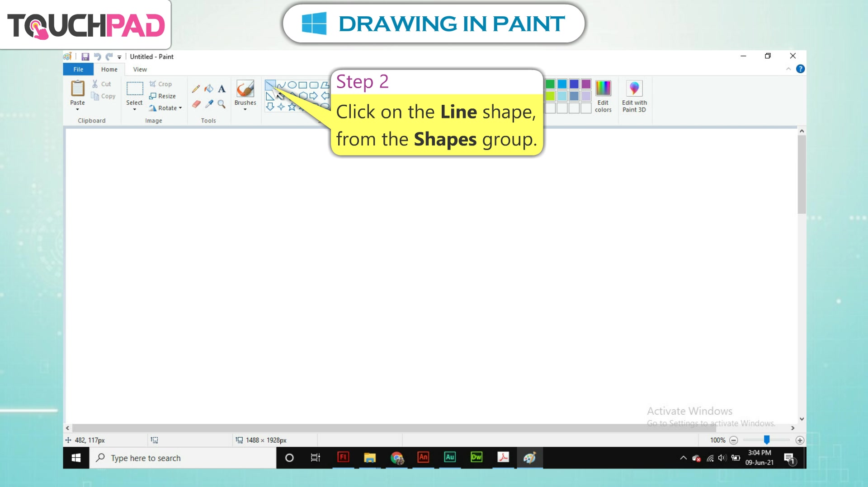Open the File menu
Screen dimensions: 868x487
click(78, 69)
